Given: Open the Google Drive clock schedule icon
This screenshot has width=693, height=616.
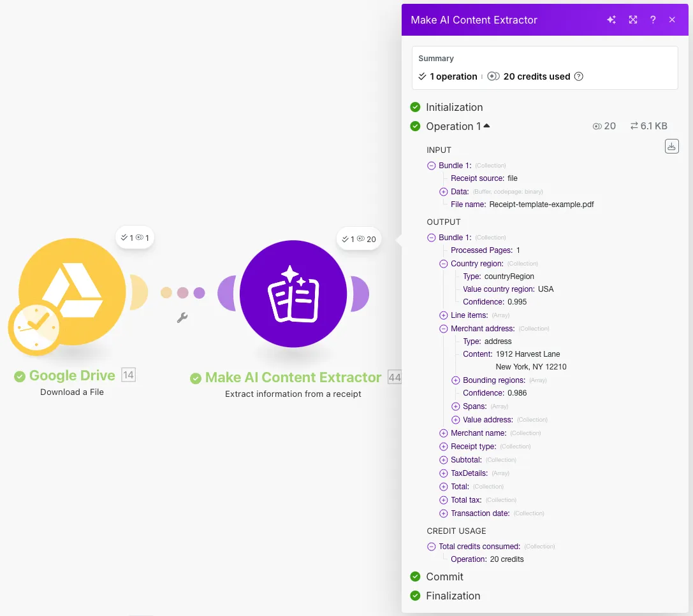Looking at the screenshot, I should 36,328.
